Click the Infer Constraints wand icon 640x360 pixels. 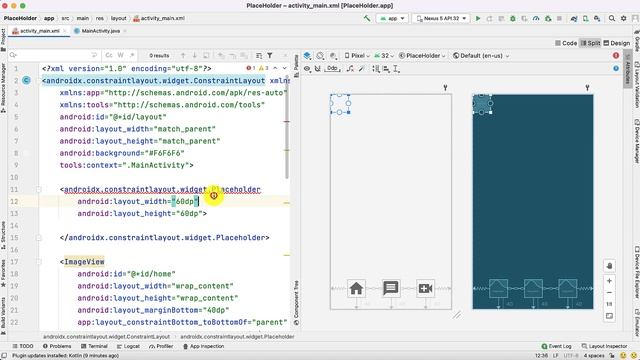pos(361,69)
